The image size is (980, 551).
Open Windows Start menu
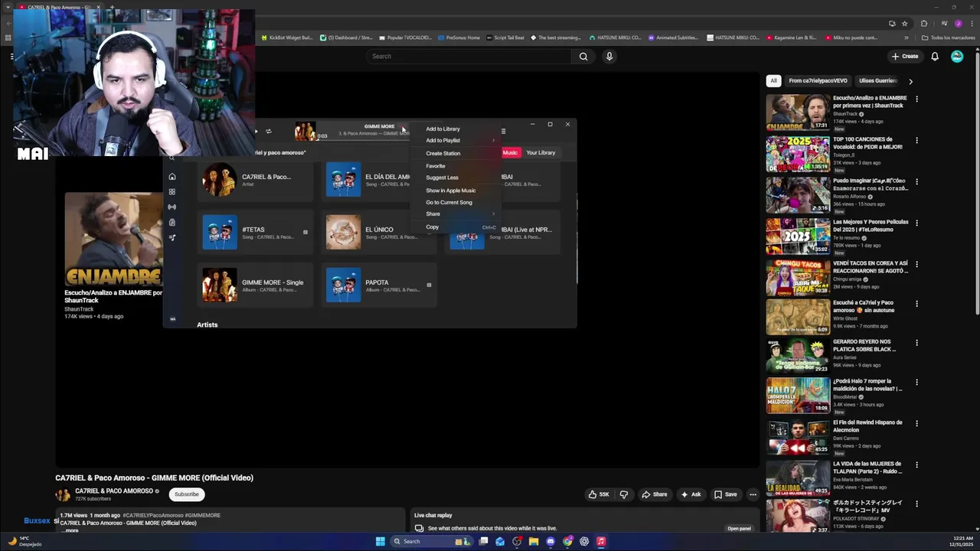click(380, 541)
